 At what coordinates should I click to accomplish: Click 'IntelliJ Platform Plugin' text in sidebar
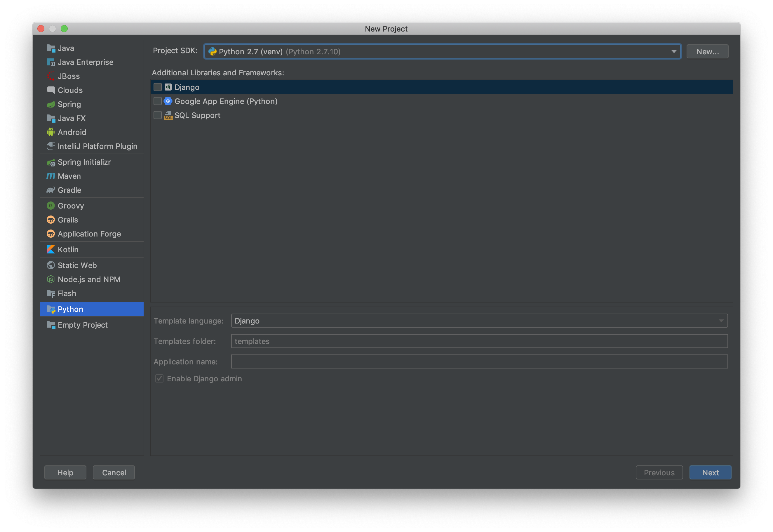98,146
